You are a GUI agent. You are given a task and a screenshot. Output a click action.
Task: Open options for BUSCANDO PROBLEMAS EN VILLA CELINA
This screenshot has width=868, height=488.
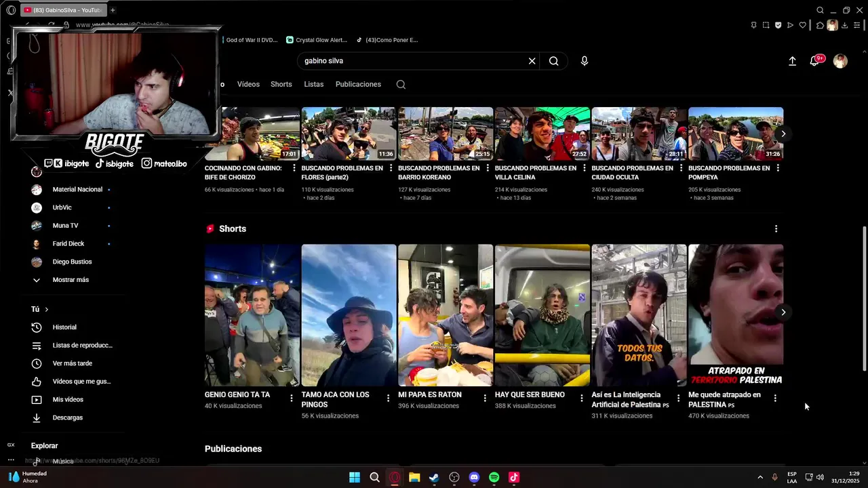tap(584, 168)
